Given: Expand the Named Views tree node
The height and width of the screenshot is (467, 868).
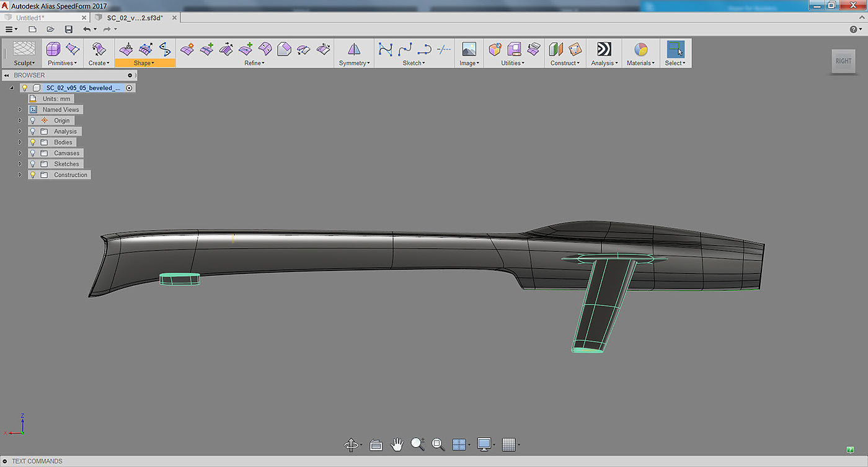Looking at the screenshot, I should pyautogui.click(x=20, y=110).
